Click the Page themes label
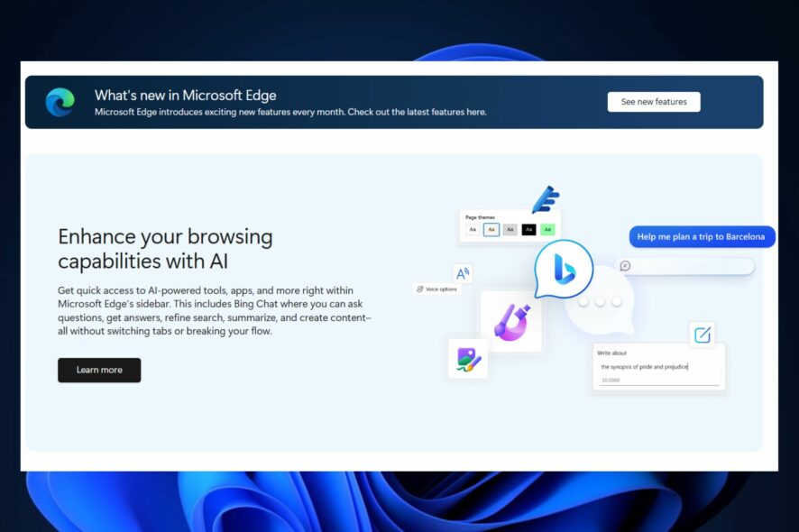The image size is (799, 532). (480, 217)
